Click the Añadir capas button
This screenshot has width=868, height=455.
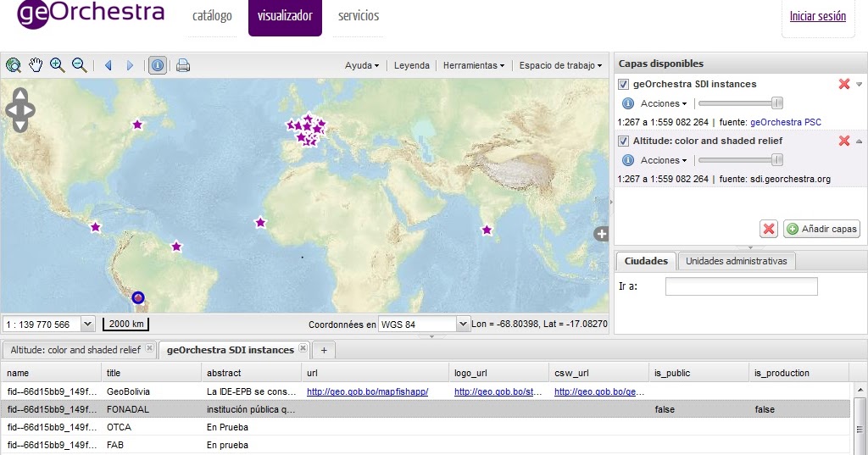point(821,229)
